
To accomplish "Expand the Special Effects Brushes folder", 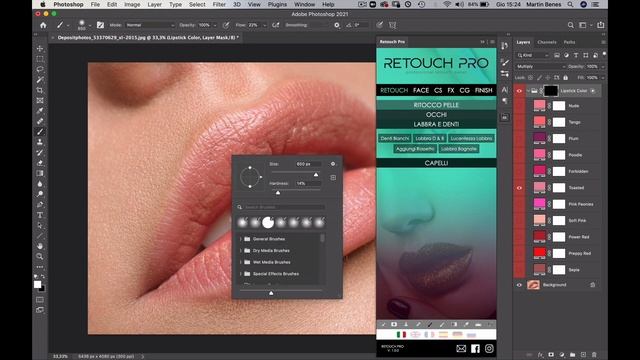I will pyautogui.click(x=241, y=274).
